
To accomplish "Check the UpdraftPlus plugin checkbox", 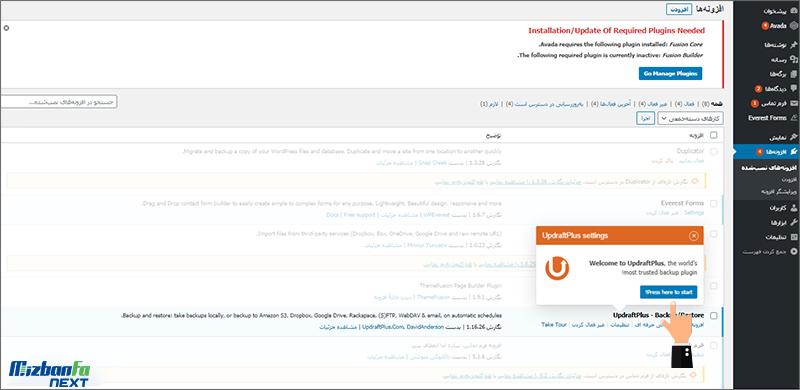I will (x=713, y=315).
